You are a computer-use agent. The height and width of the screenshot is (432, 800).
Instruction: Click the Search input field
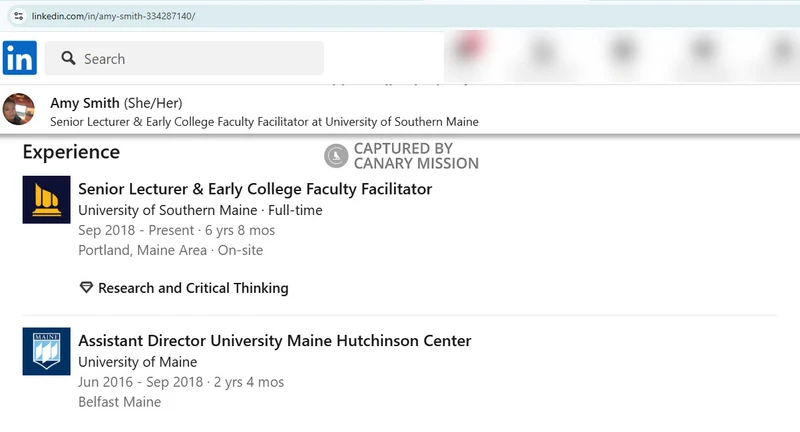[184, 58]
